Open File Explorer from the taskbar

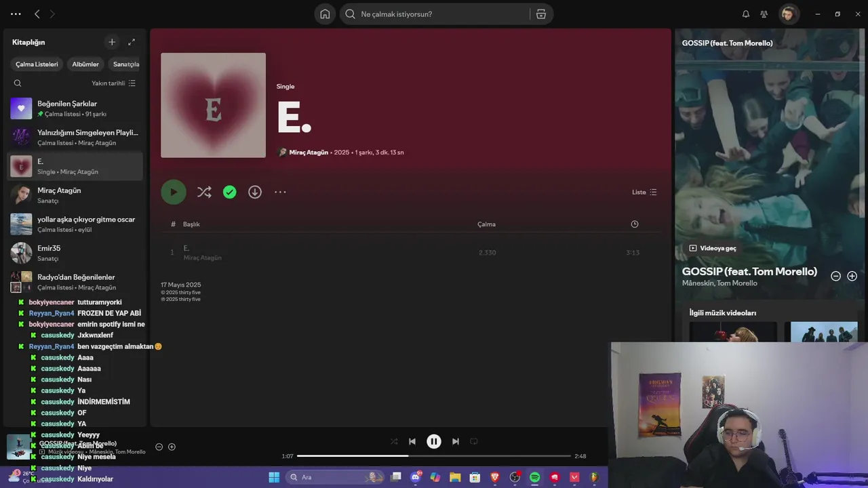click(455, 477)
